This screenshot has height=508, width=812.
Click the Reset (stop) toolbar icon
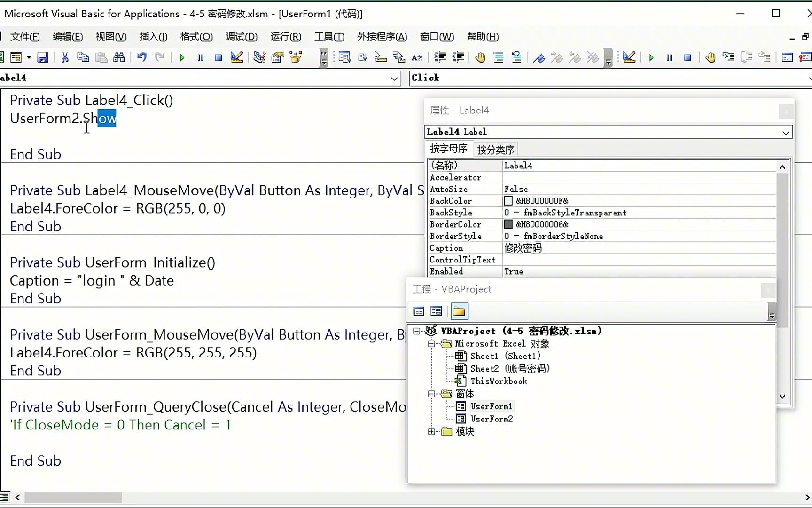tap(218, 57)
